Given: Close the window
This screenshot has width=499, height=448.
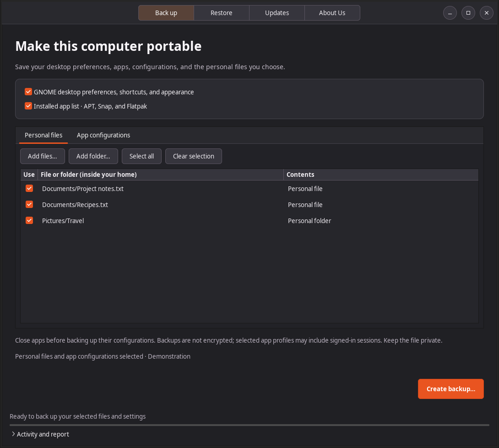Looking at the screenshot, I should (487, 13).
